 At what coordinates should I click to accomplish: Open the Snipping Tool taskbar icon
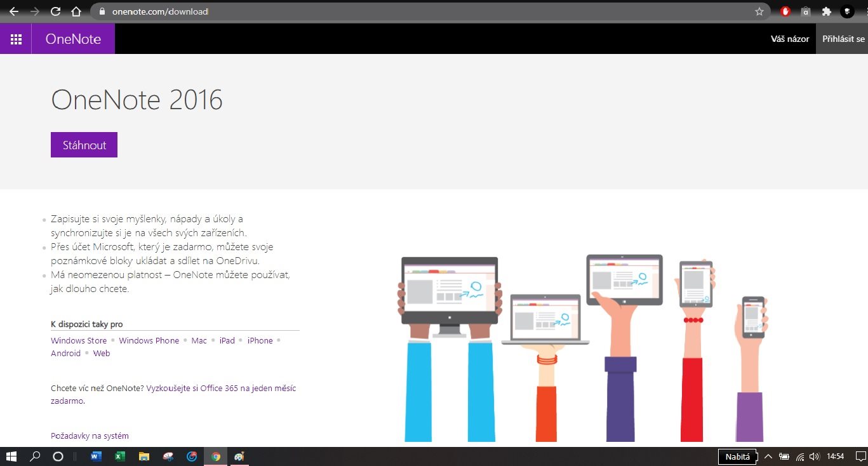[168, 456]
